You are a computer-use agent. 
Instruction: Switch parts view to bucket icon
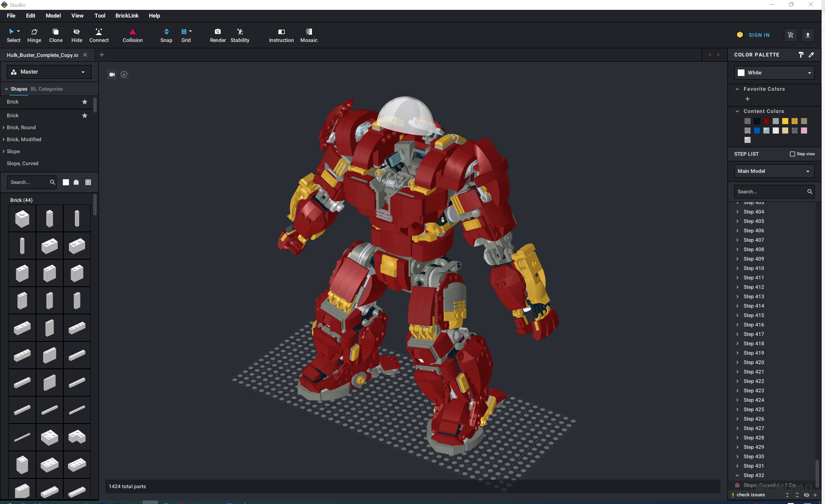pyautogui.click(x=76, y=182)
